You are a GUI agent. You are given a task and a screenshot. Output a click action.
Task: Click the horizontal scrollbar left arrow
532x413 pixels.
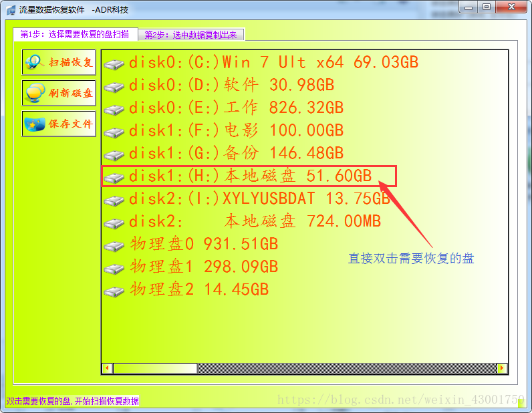click(x=107, y=368)
